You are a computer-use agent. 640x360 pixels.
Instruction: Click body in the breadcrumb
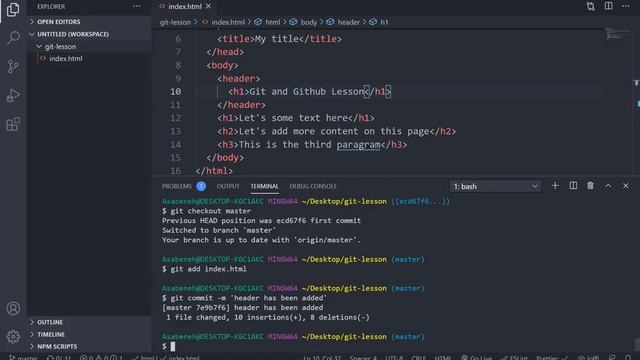point(308,22)
